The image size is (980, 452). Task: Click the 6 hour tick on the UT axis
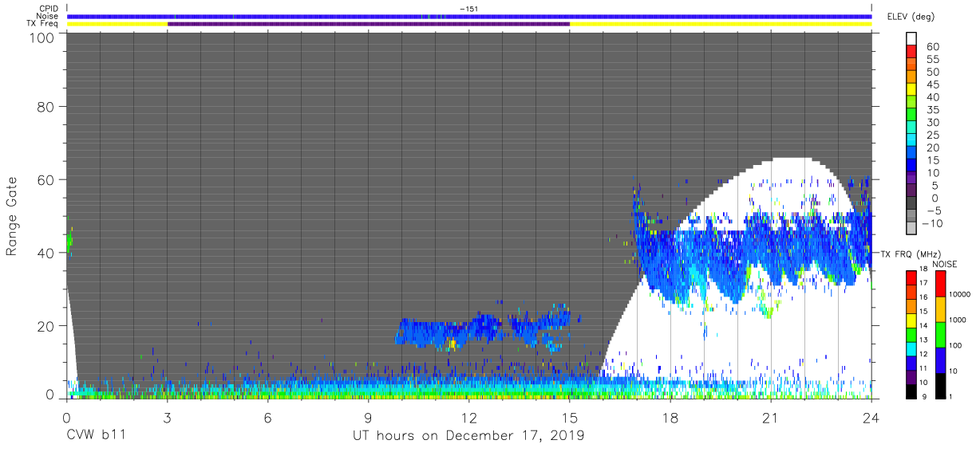[x=268, y=417]
